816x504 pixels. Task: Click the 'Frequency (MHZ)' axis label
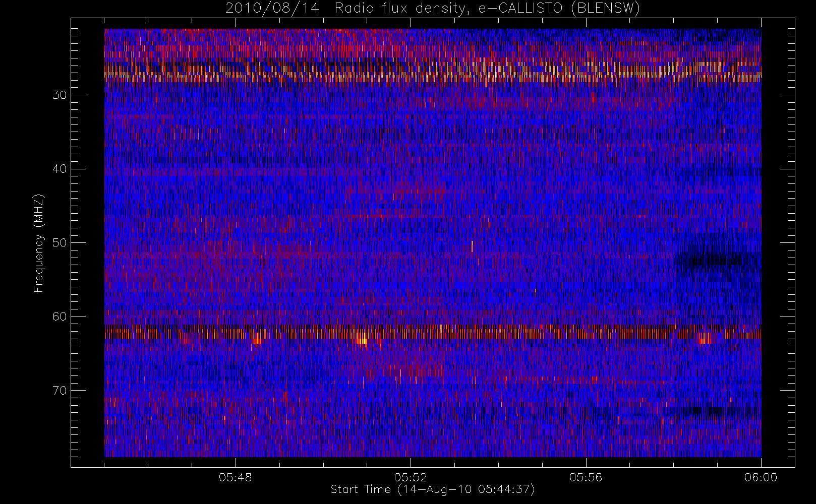click(38, 243)
